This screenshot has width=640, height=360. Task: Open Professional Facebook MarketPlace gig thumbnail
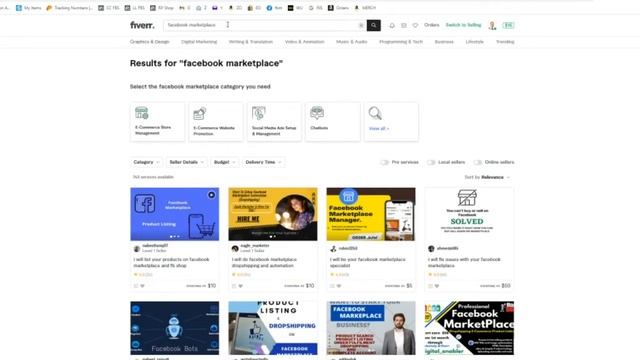click(469, 328)
